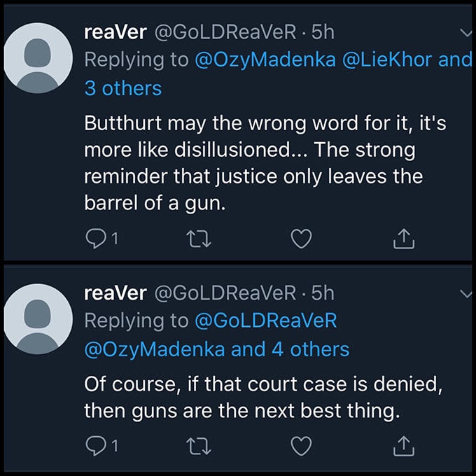Like the first tweet about disillusioned
The width and height of the screenshot is (476, 476).
pyautogui.click(x=300, y=239)
